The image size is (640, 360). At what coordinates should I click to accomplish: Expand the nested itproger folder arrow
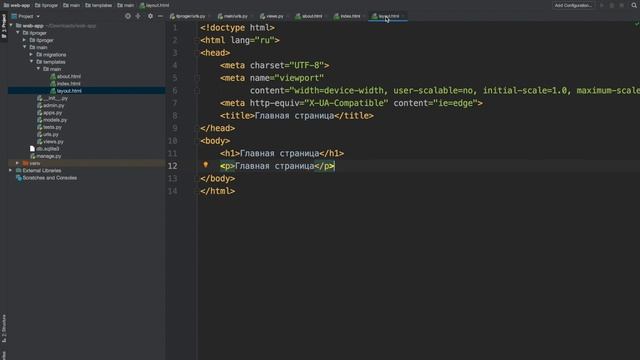[25, 40]
